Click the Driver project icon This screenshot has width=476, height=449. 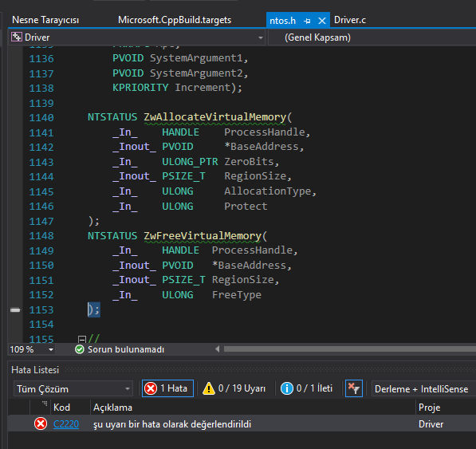tap(17, 37)
